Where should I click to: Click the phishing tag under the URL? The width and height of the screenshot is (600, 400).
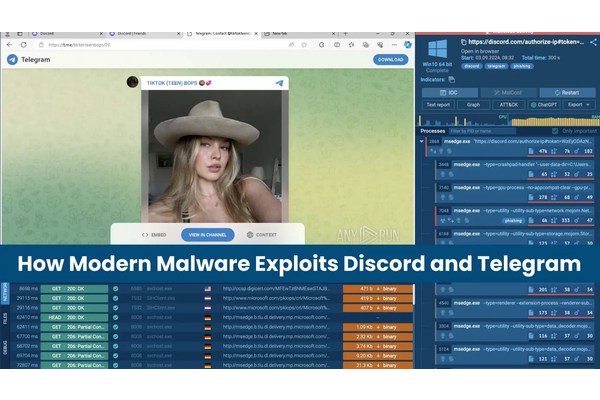click(522, 66)
